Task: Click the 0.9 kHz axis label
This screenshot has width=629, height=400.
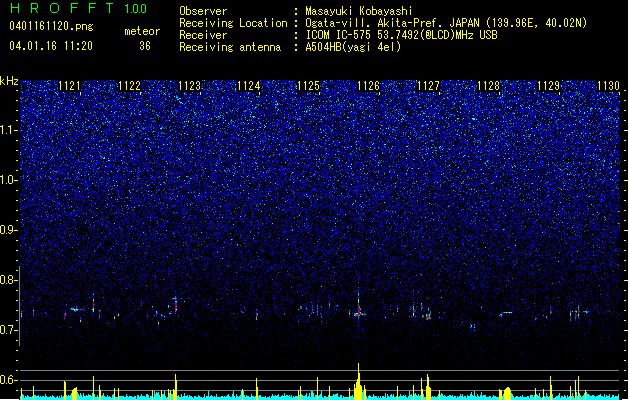Action: click(8, 230)
